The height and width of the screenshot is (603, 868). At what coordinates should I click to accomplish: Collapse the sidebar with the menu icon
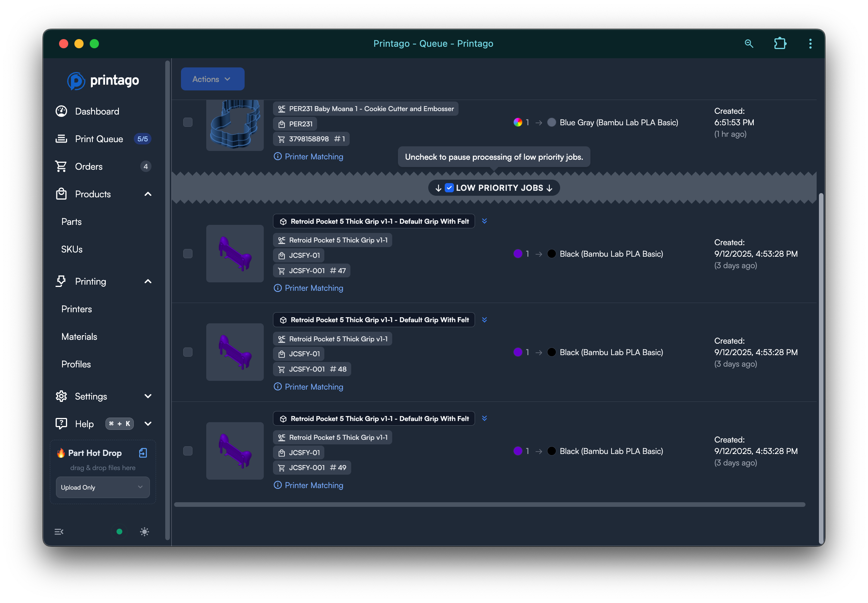coord(59,532)
